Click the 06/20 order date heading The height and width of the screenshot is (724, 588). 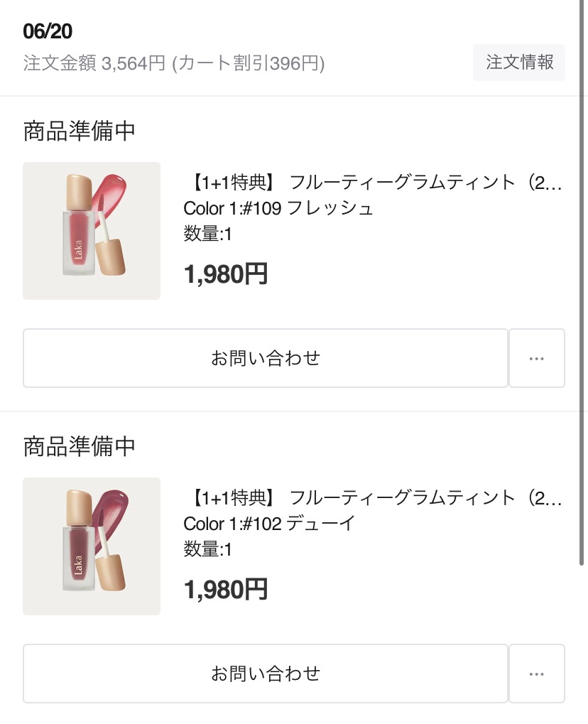[x=48, y=31]
